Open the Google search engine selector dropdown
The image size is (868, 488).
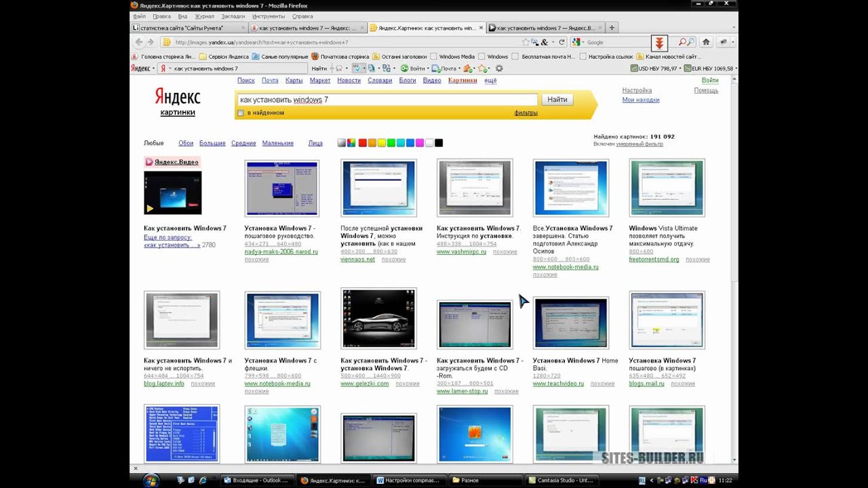[x=583, y=42]
